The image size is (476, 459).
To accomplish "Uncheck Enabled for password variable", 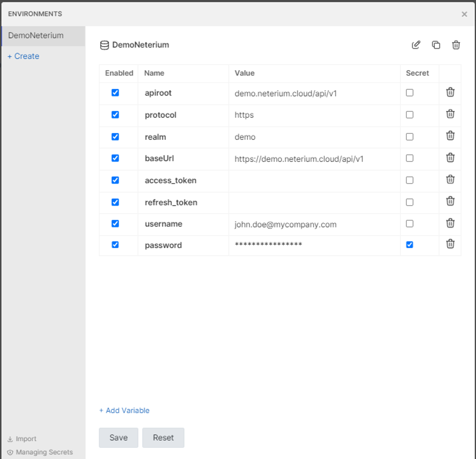I will [x=115, y=245].
